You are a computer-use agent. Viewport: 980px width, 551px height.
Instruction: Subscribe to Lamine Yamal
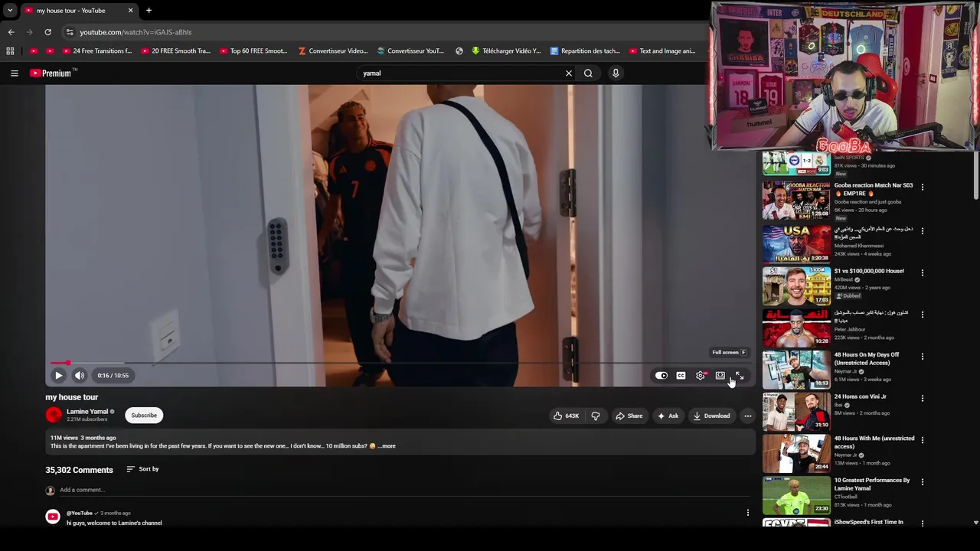pos(144,416)
